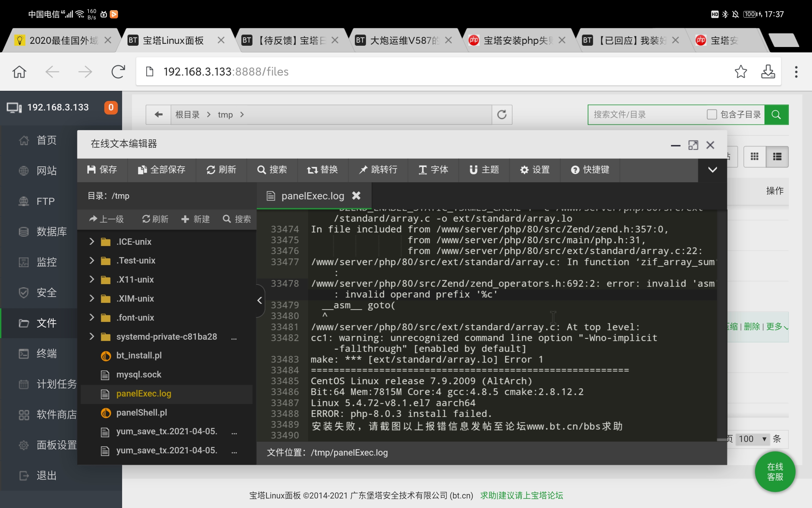Go up one level with 上一级
The image size is (812, 508).
pyautogui.click(x=106, y=219)
